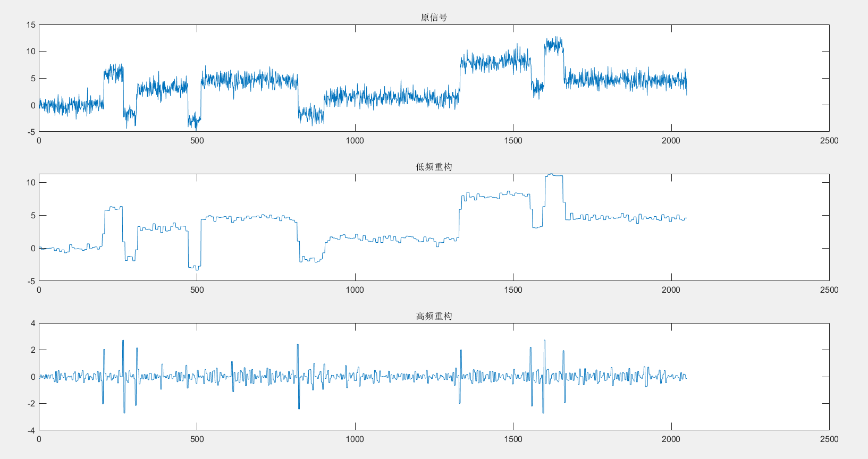Click the 高频重构 plot title

click(x=434, y=316)
